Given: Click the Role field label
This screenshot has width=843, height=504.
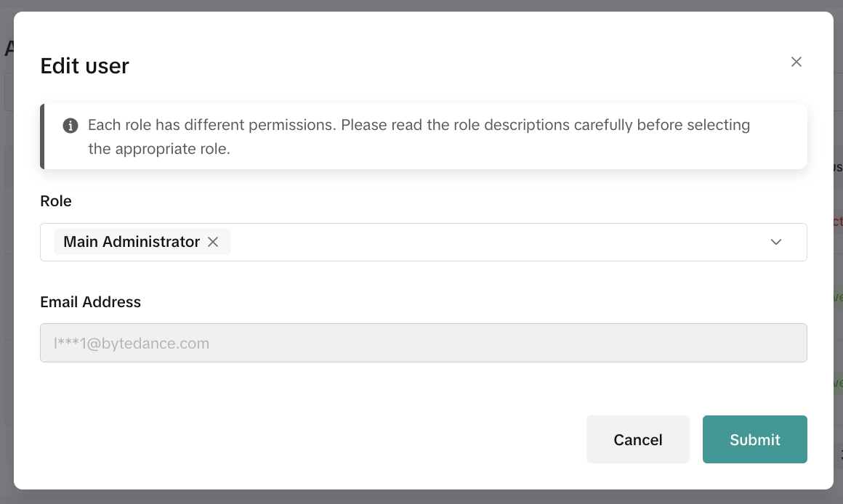Looking at the screenshot, I should (x=56, y=201).
